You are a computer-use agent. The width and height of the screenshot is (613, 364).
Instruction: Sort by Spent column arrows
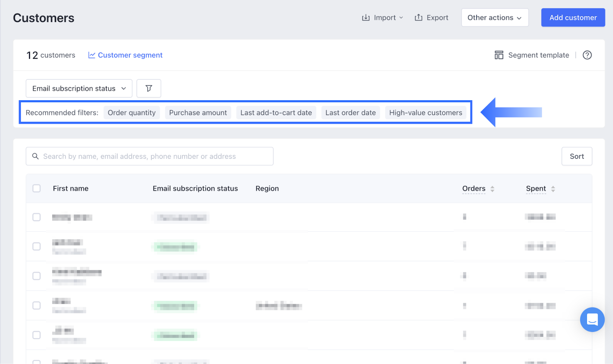(x=553, y=189)
